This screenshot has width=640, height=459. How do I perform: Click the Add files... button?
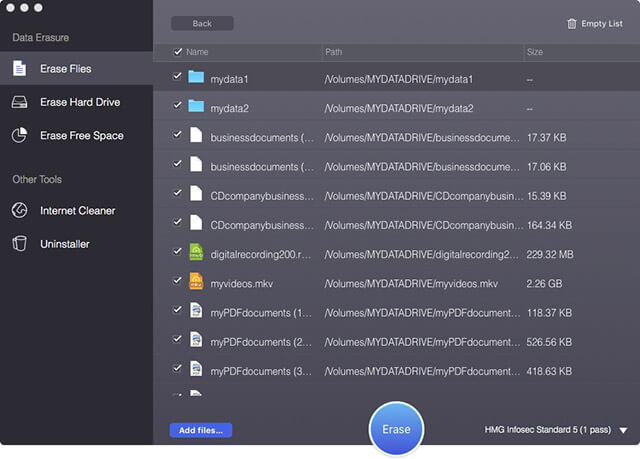(201, 430)
